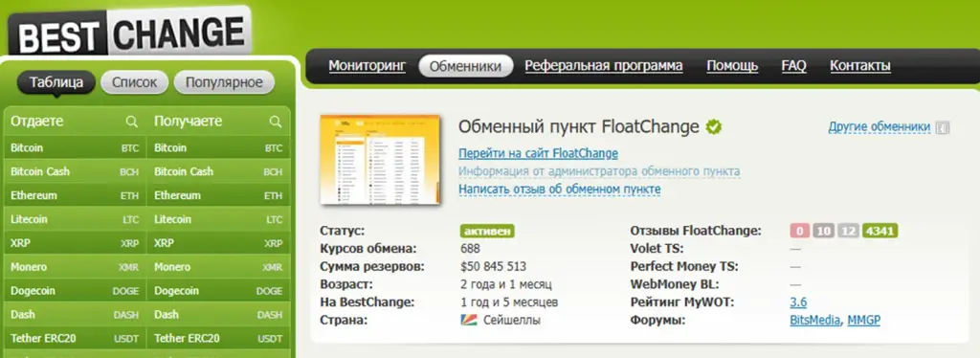Select the Обменники menu item
Image resolution: width=980 pixels, height=358 pixels.
click(466, 66)
